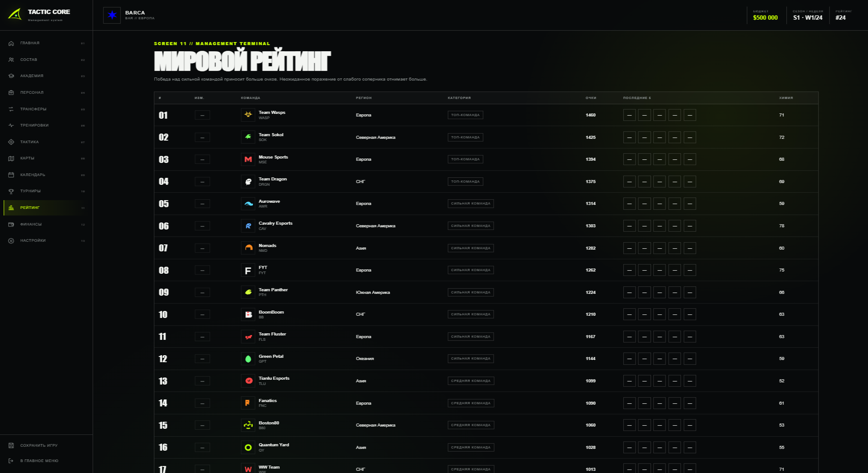Go to Трансферы section
Screen dimensions: 868x473
pos(46,109)
